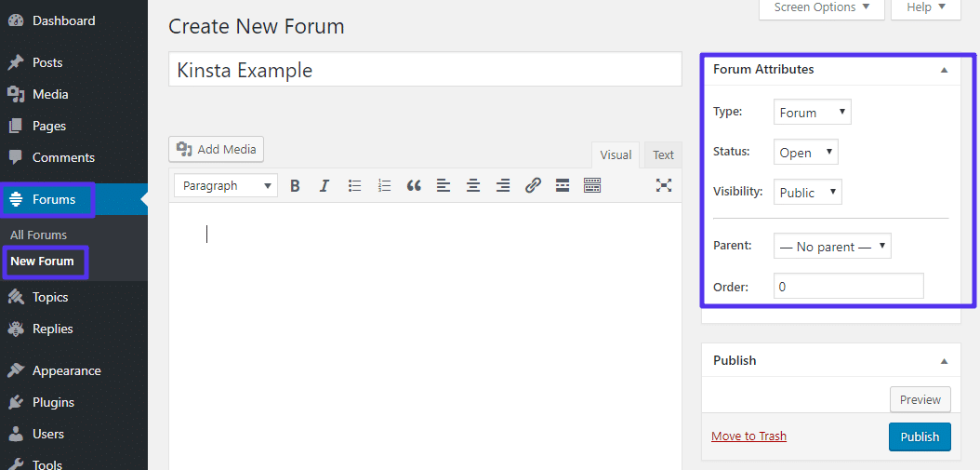Click the Move to Trash link

748,436
